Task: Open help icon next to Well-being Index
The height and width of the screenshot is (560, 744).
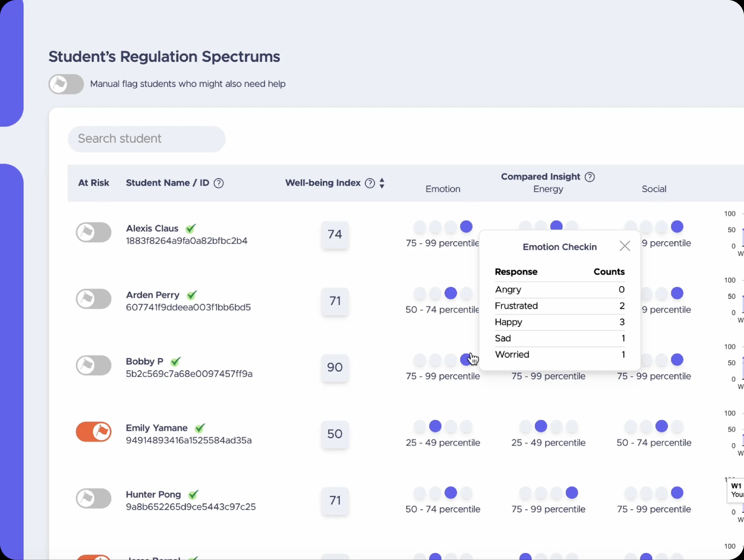Action: point(370,183)
